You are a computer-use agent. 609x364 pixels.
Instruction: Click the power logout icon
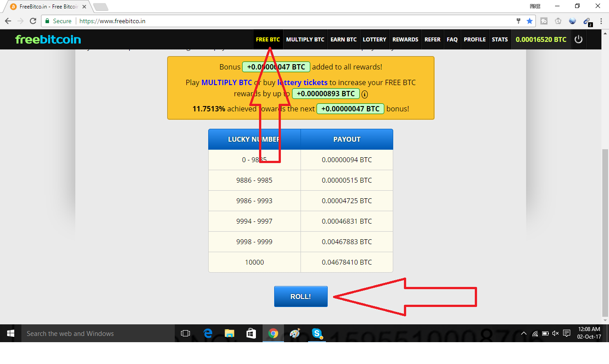click(578, 39)
